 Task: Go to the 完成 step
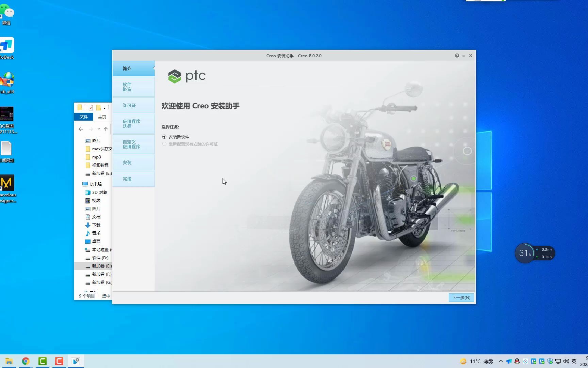[133, 179]
